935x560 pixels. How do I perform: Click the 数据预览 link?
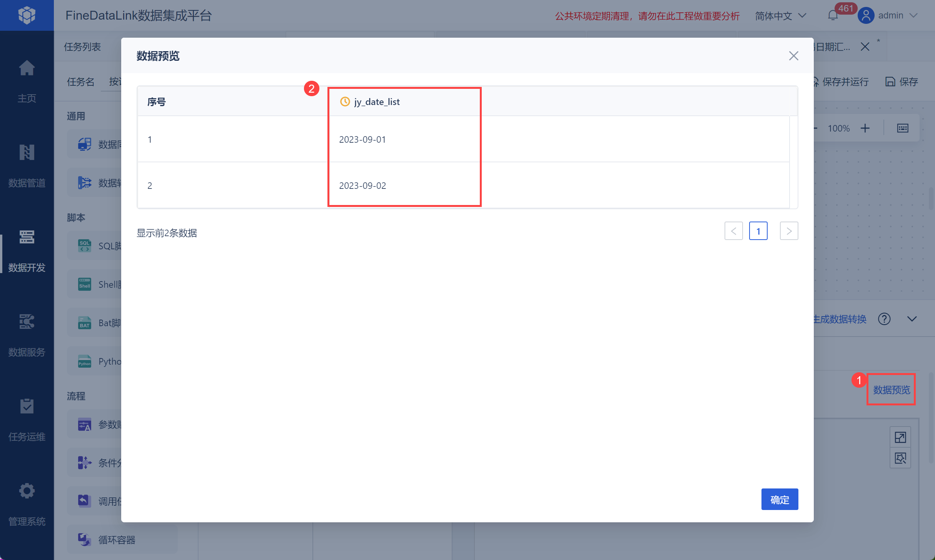[x=891, y=390]
